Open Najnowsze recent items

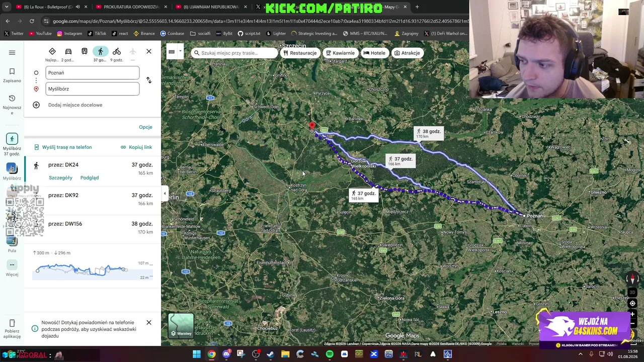tap(12, 105)
